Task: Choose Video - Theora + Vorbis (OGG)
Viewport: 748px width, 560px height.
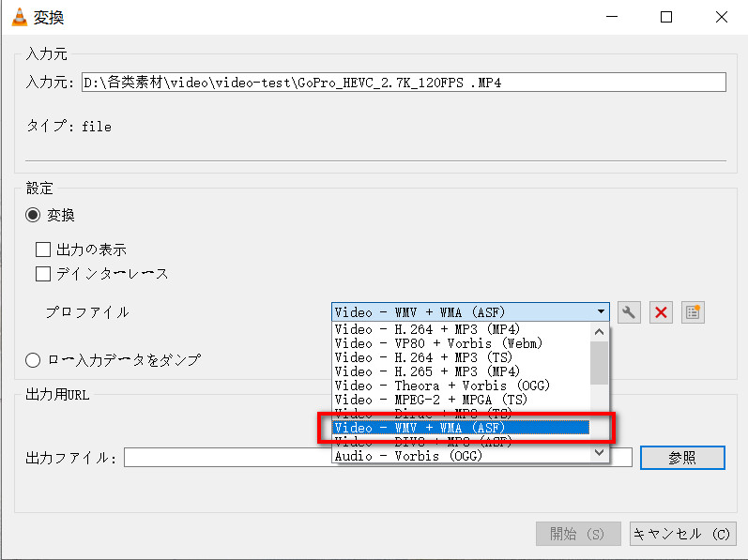Action: (x=461, y=386)
